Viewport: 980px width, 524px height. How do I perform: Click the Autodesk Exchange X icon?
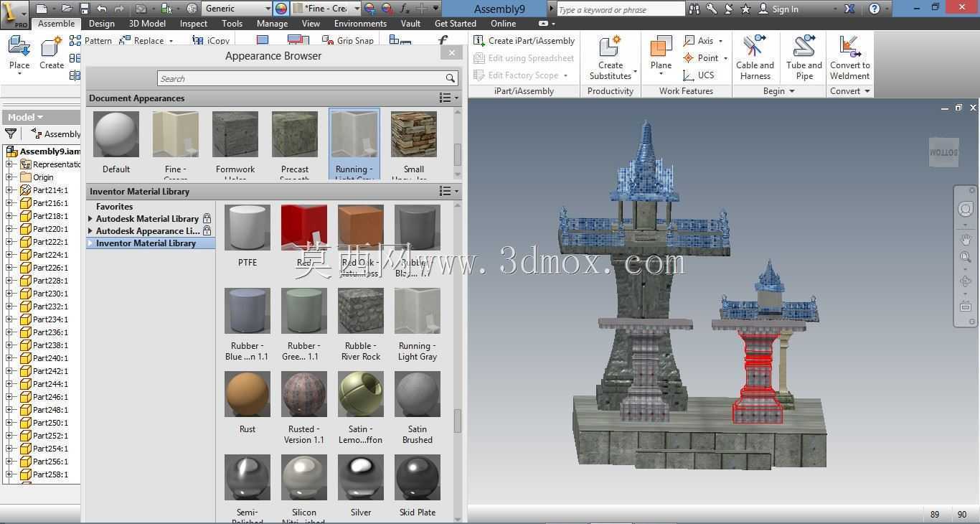(x=850, y=9)
